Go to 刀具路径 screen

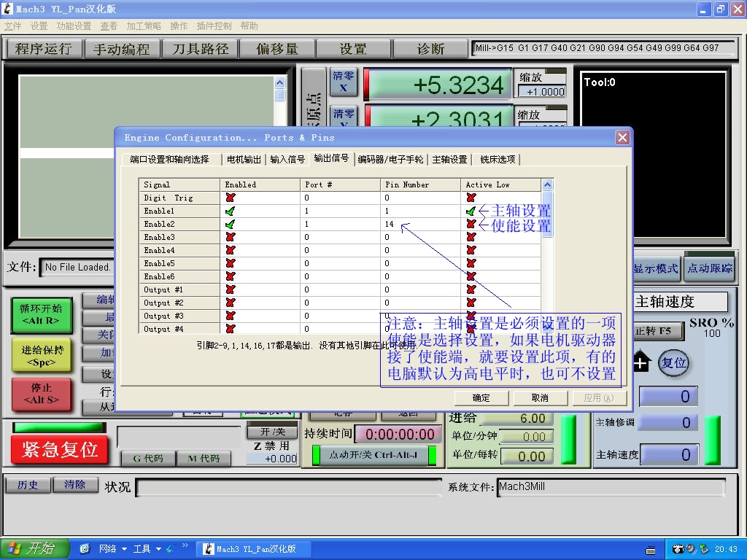click(200, 49)
